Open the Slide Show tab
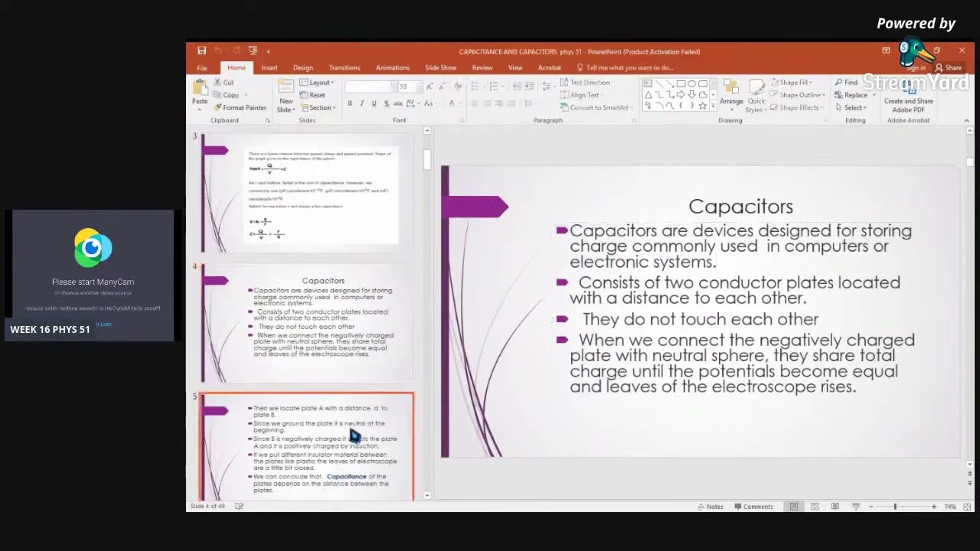980x551 pixels. coord(441,68)
